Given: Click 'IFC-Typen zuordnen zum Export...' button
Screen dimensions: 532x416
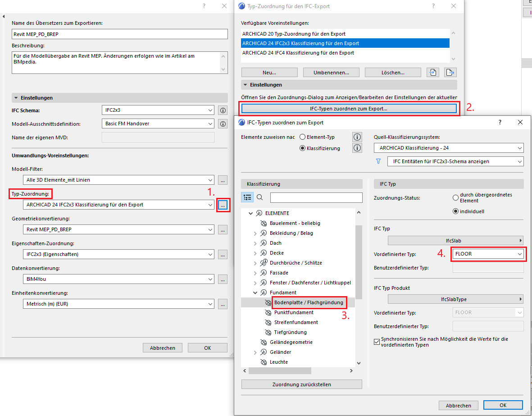Looking at the screenshot, I should pos(349,109).
